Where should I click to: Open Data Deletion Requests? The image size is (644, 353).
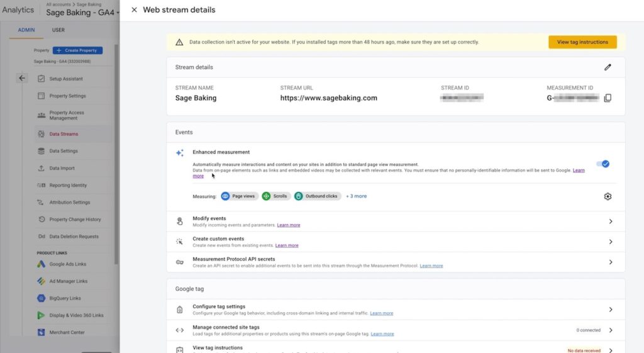click(74, 237)
